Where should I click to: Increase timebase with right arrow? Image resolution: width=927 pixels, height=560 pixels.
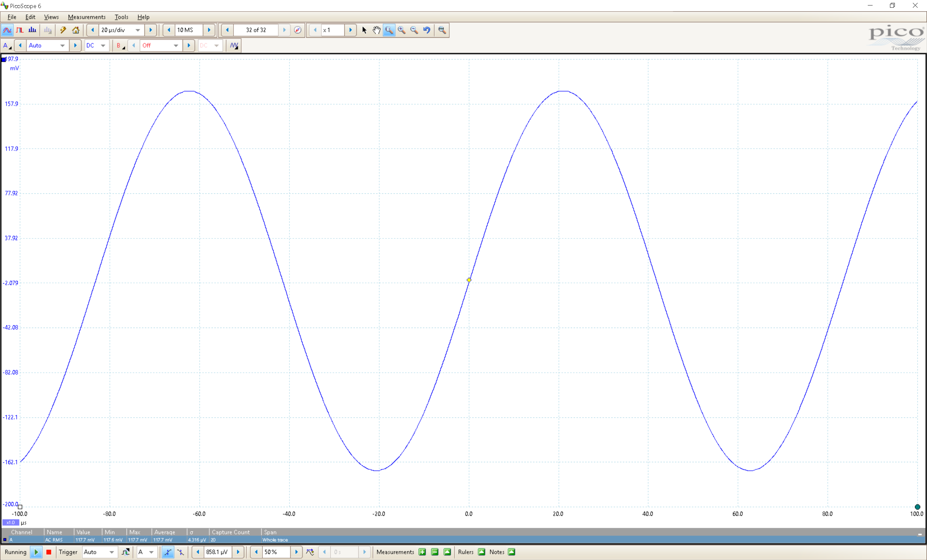click(151, 30)
